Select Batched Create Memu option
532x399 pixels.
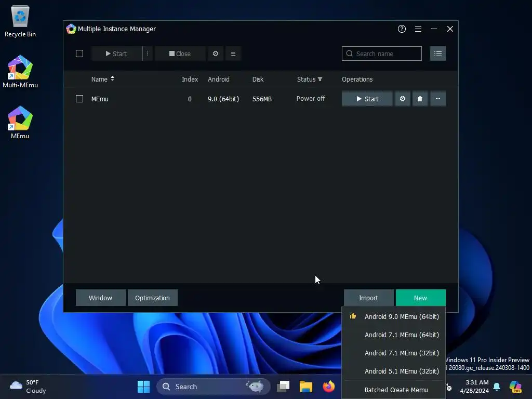point(394,390)
